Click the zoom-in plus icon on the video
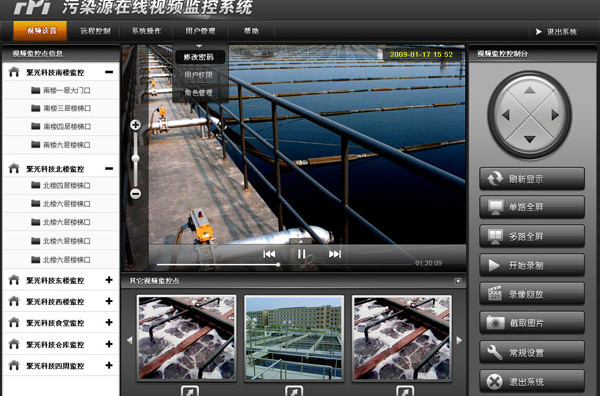This screenshot has height=396, width=600. pos(135,125)
